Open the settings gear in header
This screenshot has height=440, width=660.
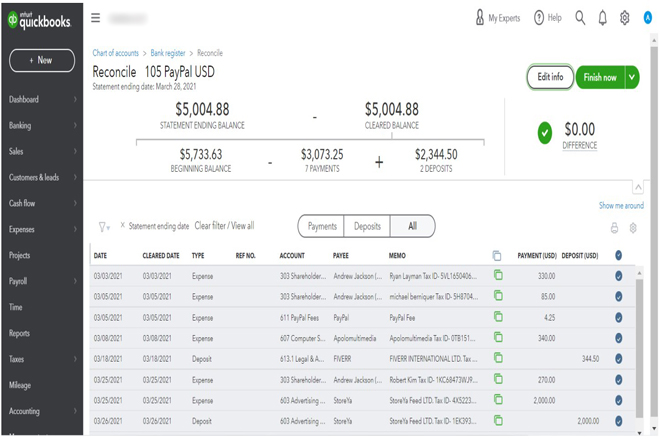point(625,18)
